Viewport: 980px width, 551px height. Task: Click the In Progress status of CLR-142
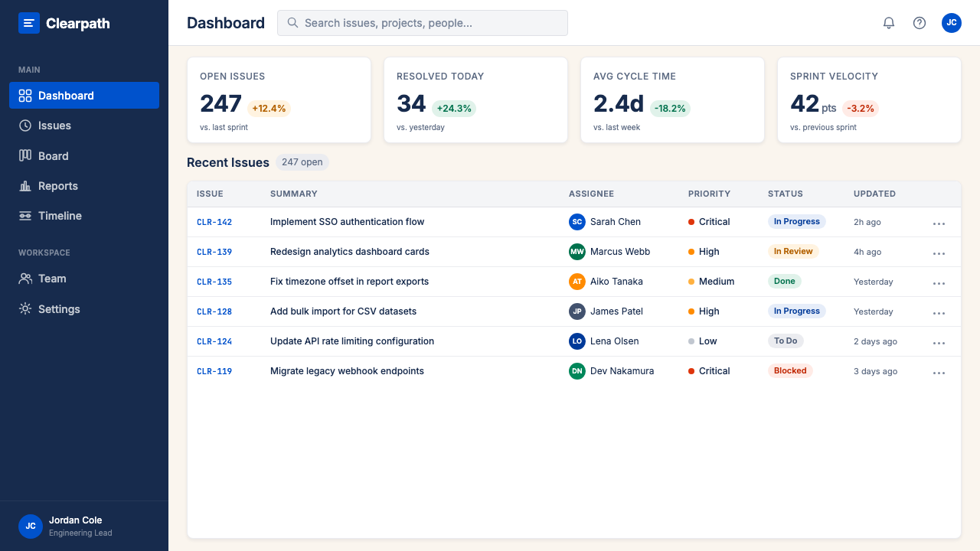[796, 222]
